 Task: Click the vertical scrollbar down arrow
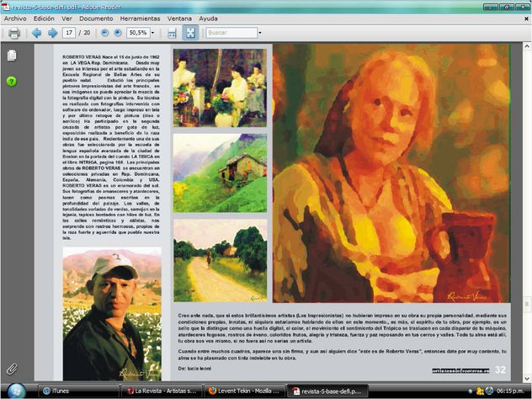pyautogui.click(x=527, y=377)
